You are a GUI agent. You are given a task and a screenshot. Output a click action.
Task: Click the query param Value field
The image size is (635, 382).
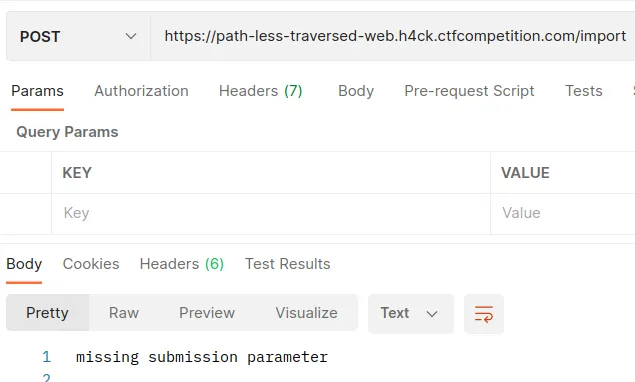[563, 213]
